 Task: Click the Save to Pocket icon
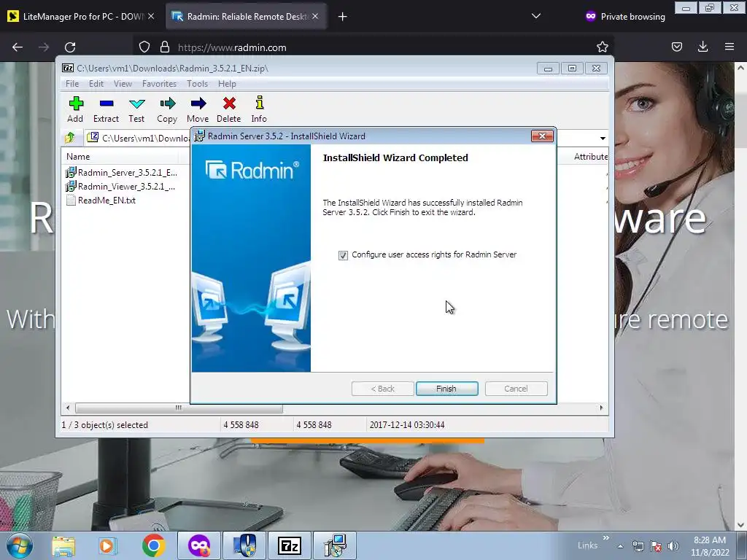(x=676, y=47)
